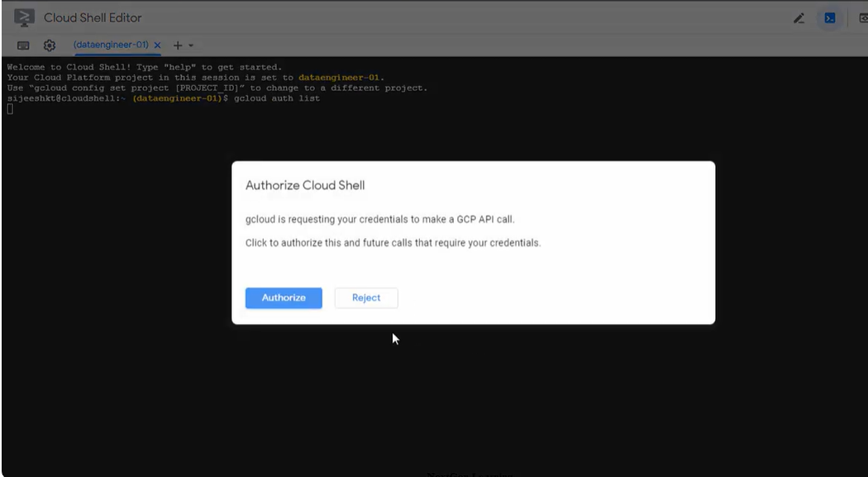Click the 'Cloud Shell Editor' title text
868x477 pixels.
click(x=93, y=17)
